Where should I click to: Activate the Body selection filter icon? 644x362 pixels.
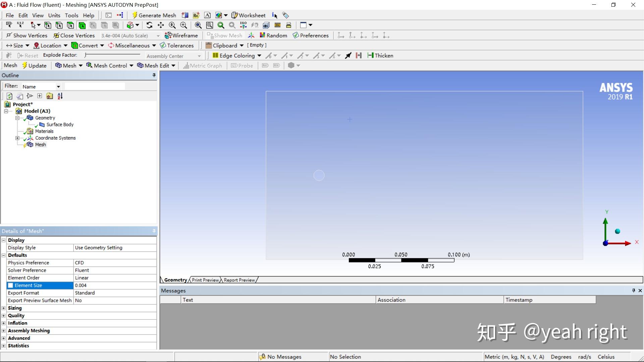point(82,25)
